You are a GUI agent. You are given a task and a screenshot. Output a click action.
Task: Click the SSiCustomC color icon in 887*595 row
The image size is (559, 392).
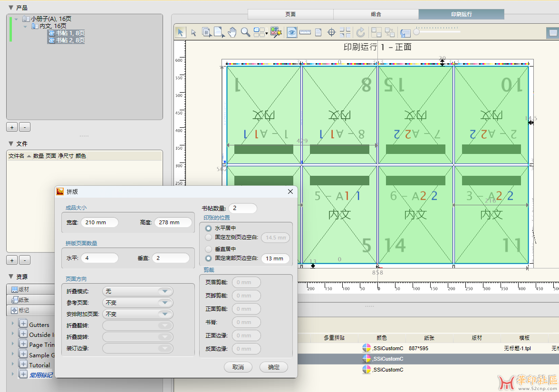(366, 348)
